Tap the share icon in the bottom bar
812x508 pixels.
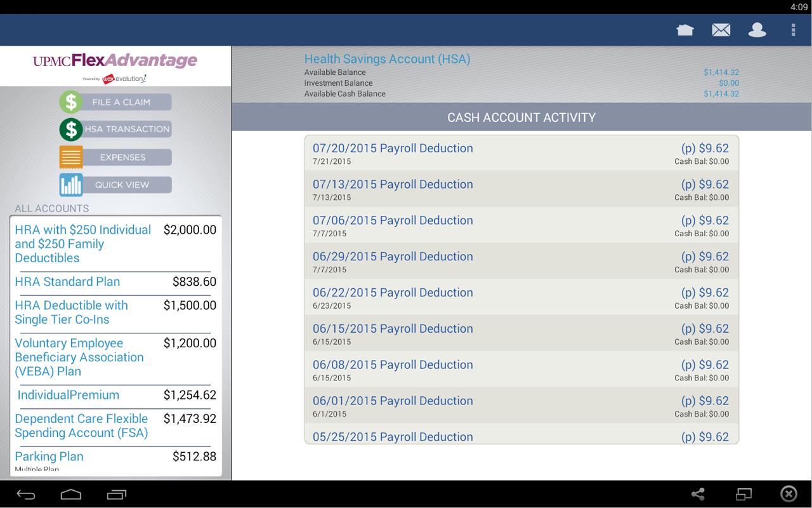point(698,494)
